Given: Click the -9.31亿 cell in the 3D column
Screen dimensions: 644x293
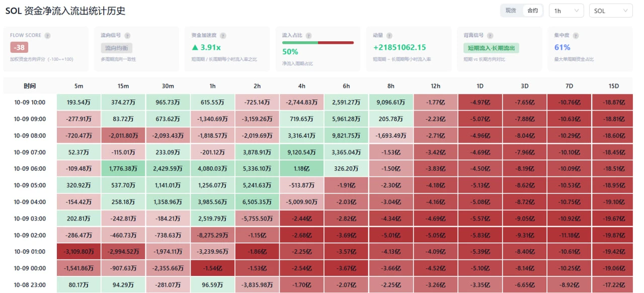Looking at the screenshot, I should click(x=525, y=235).
